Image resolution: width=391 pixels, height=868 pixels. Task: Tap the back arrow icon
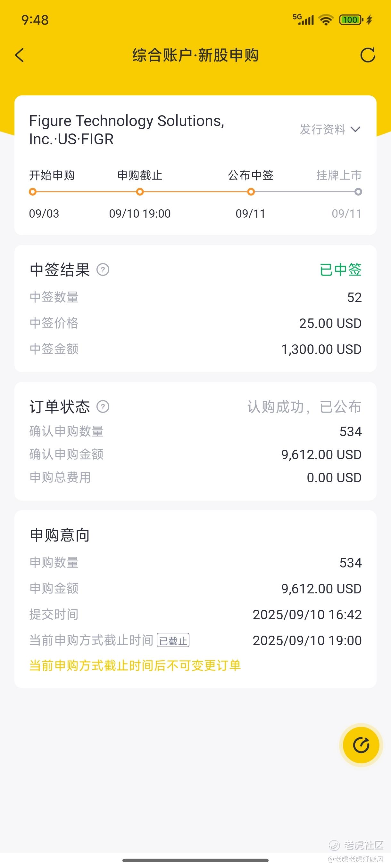[x=20, y=55]
